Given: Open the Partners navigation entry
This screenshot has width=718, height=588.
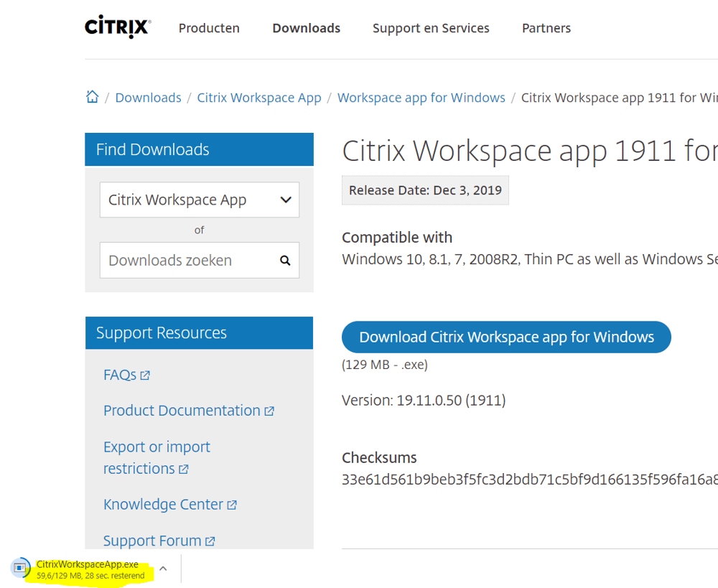Looking at the screenshot, I should coord(546,28).
